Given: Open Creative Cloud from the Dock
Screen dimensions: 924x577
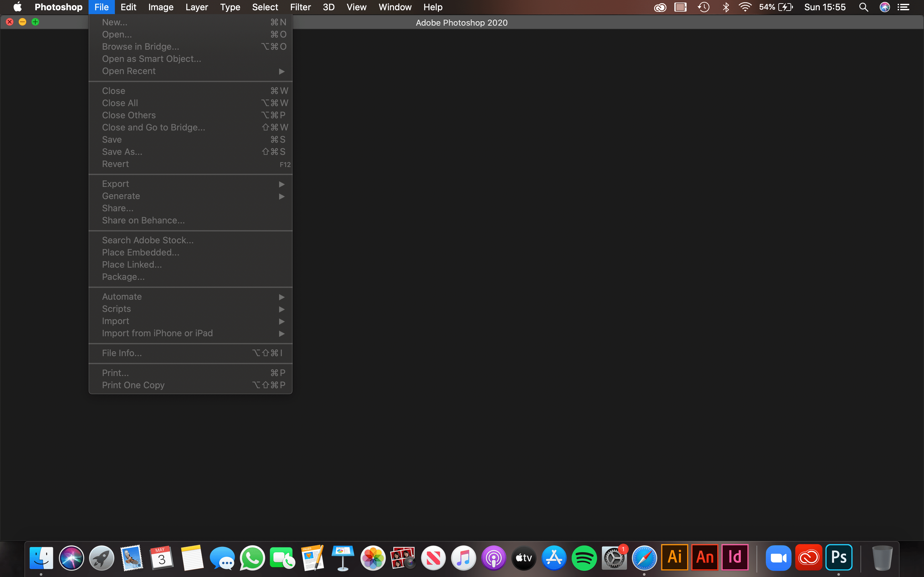Looking at the screenshot, I should (810, 557).
